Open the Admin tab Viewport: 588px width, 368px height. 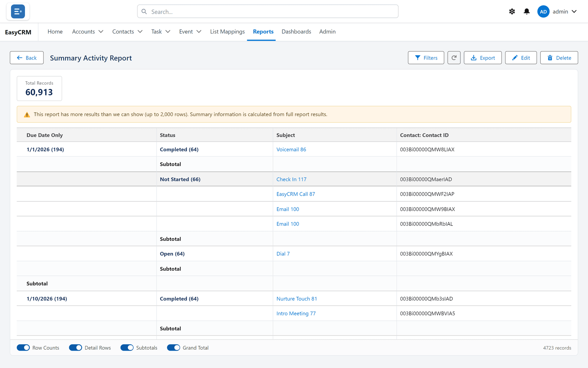tap(327, 31)
